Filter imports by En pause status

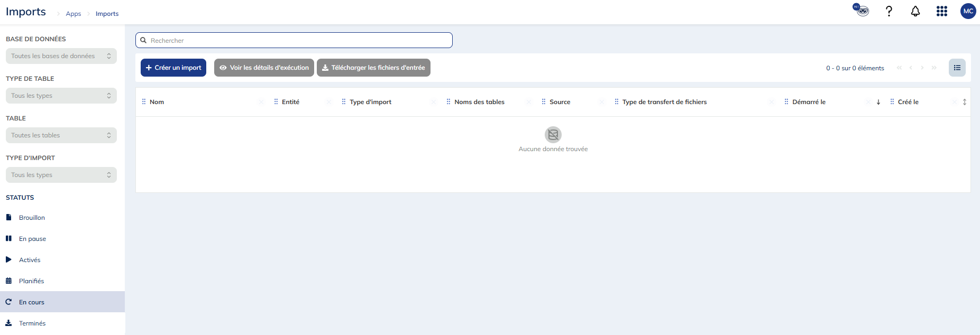click(x=32, y=239)
